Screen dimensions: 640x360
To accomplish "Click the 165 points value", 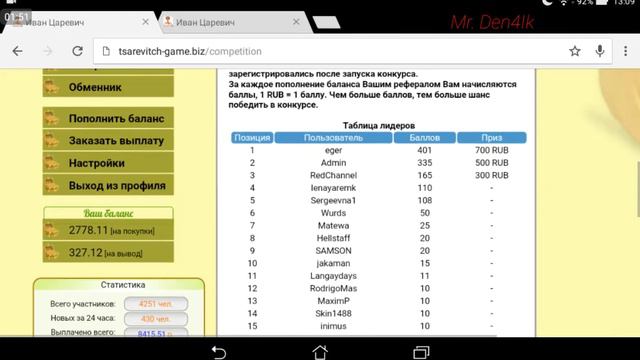I will [424, 176].
